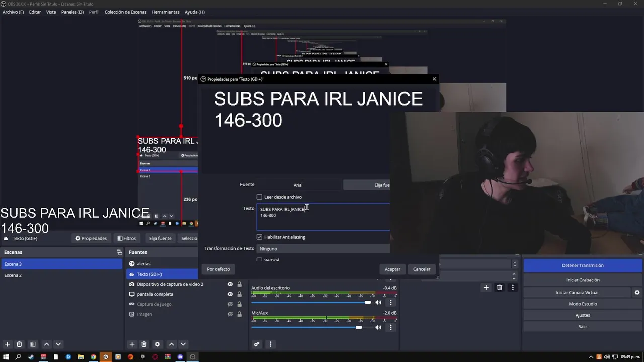Unlock pantalla completa source

coord(239,294)
